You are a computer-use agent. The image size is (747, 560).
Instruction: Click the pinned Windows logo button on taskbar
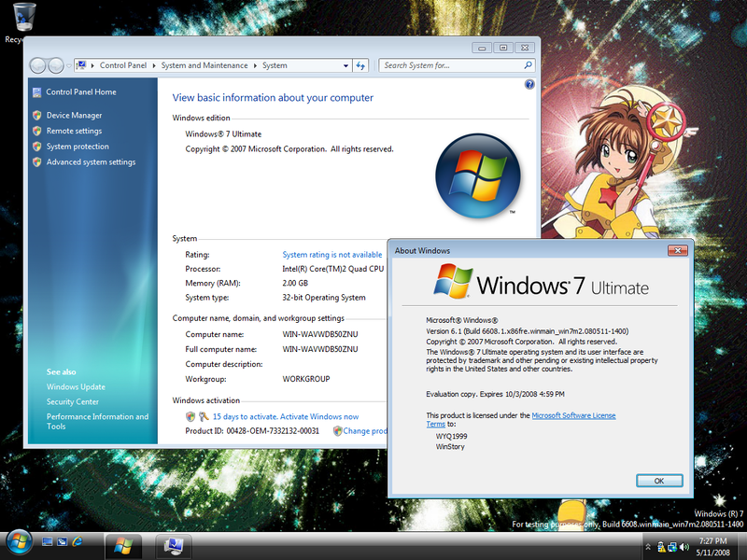(124, 542)
